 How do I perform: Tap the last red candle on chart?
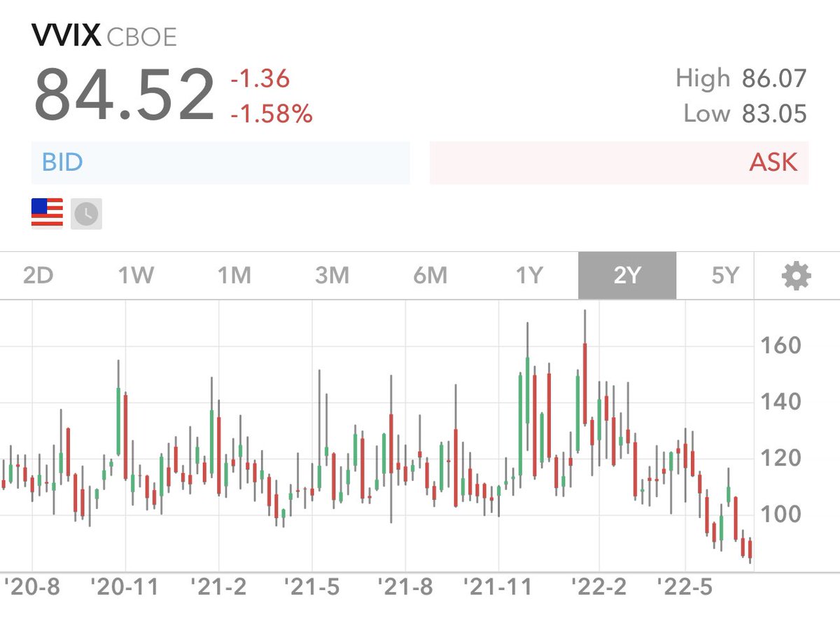[750, 549]
